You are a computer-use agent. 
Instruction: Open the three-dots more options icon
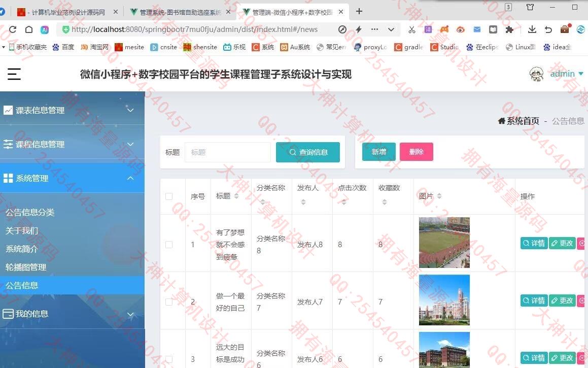(x=374, y=29)
